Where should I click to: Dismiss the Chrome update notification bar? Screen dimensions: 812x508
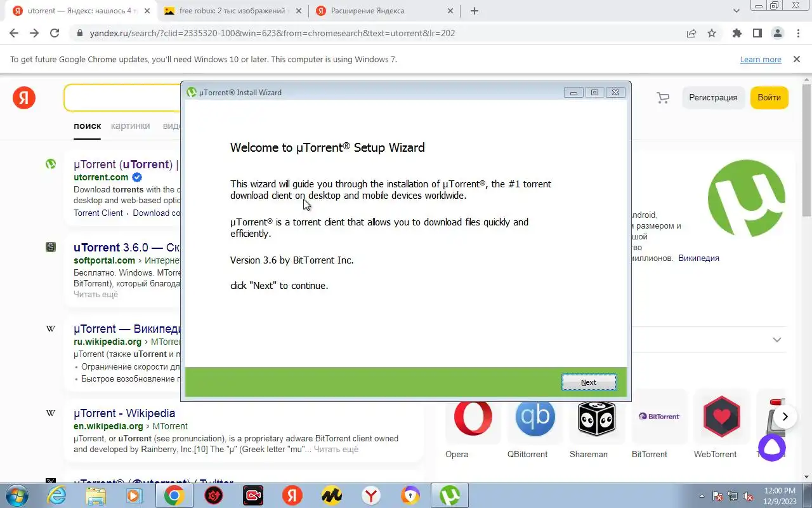pyautogui.click(x=797, y=59)
